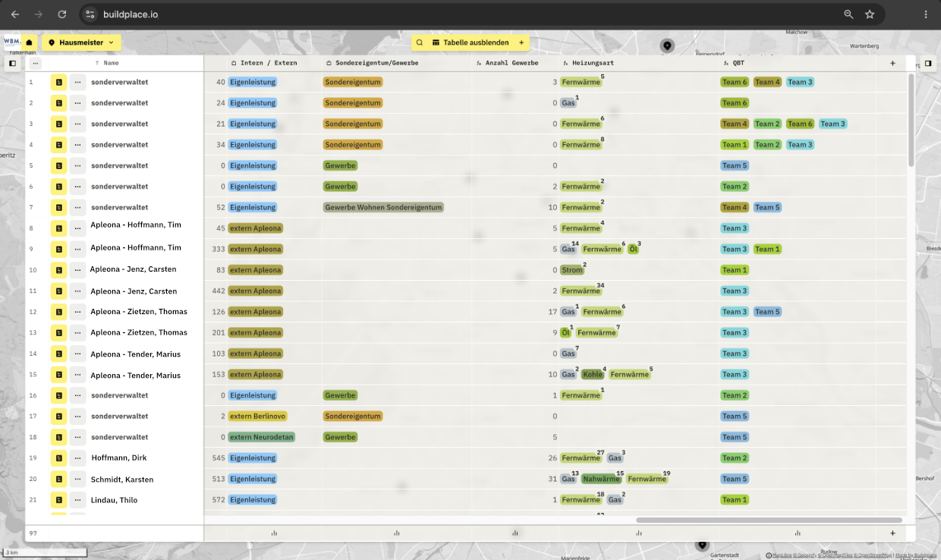The width and height of the screenshot is (941, 560).
Task: Click the plus in the table footer
Action: click(892, 533)
